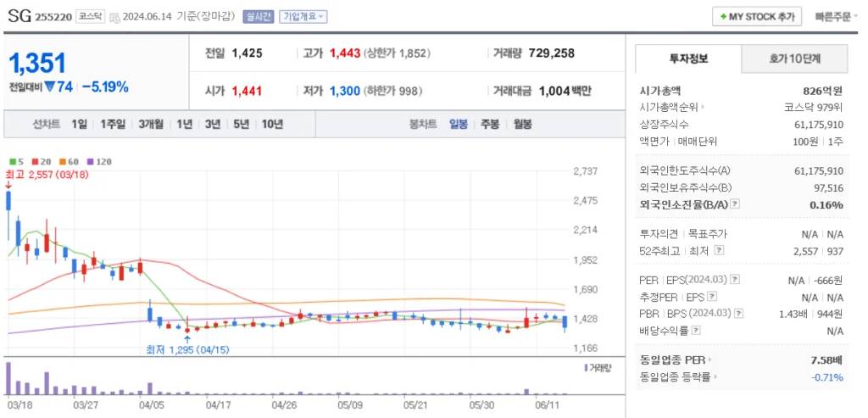The height and width of the screenshot is (418, 868).
Task: Click the 고가 value 1,443
Action: click(x=345, y=53)
